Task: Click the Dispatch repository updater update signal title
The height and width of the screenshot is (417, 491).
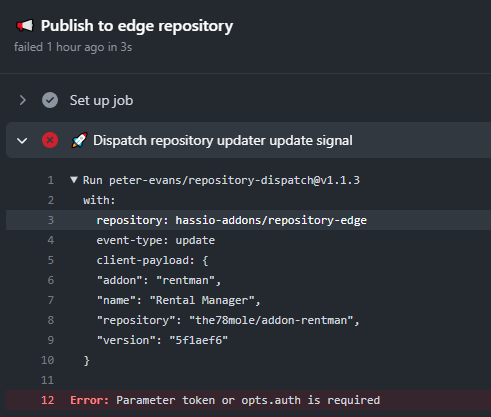Action: [223, 140]
